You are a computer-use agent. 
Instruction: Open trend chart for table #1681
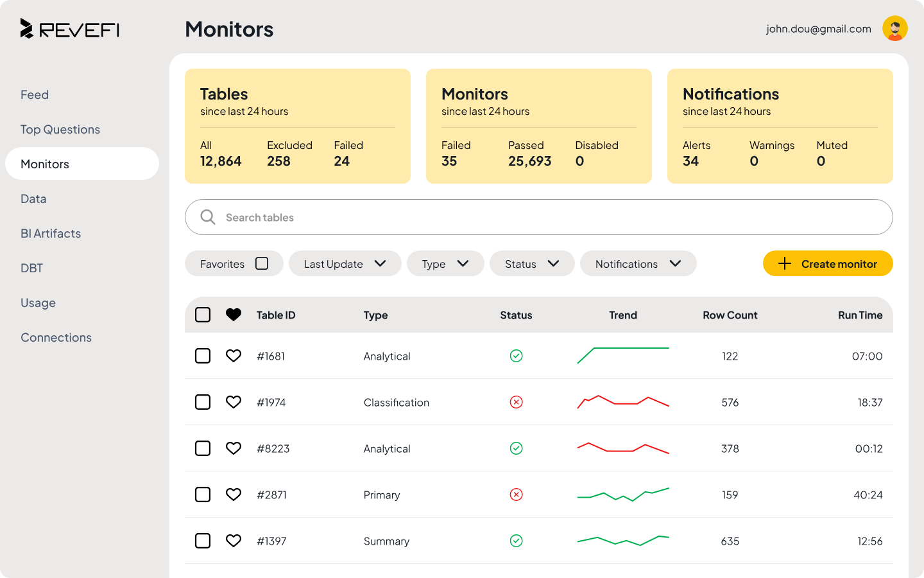pyautogui.click(x=623, y=356)
